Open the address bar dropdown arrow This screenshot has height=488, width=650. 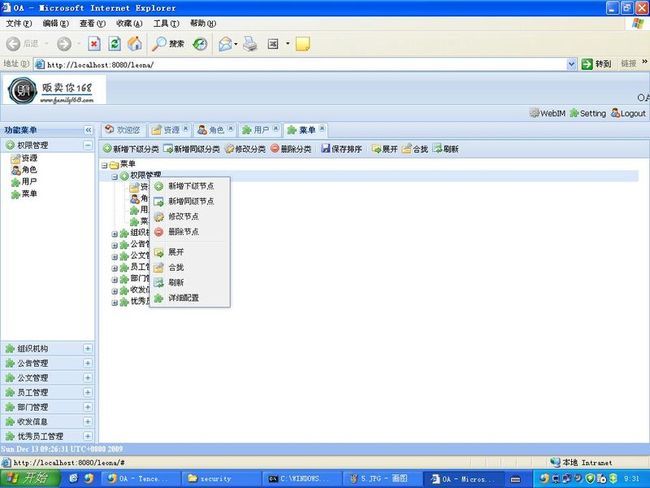pos(572,64)
